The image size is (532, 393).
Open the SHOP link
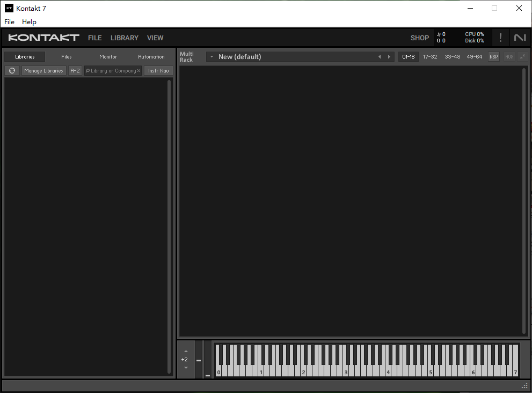[420, 38]
